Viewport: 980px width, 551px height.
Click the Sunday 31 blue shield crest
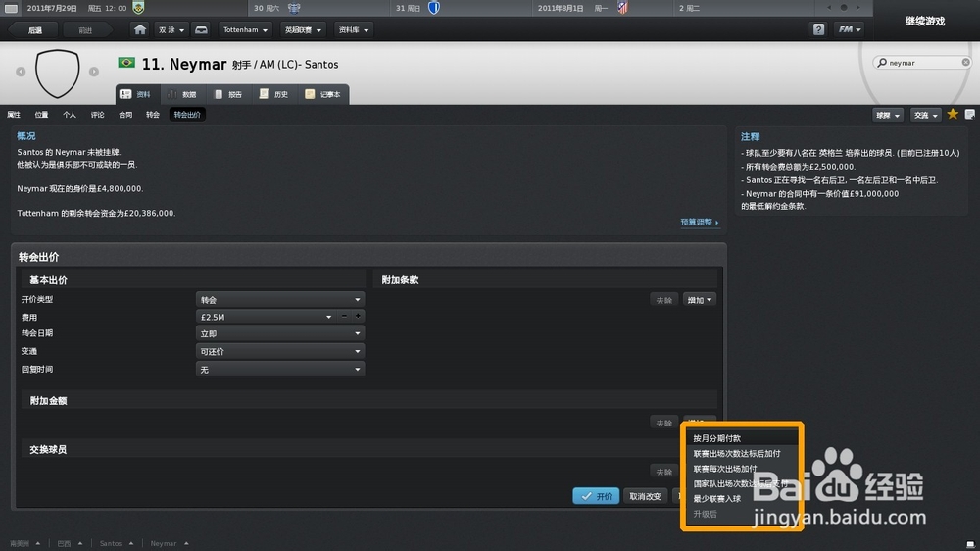tap(434, 8)
